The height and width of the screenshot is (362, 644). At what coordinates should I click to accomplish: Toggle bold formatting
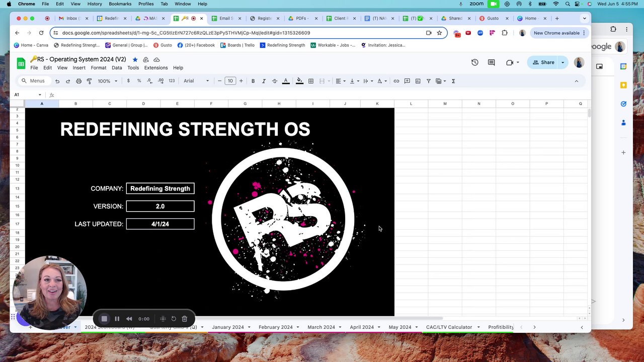click(x=253, y=81)
